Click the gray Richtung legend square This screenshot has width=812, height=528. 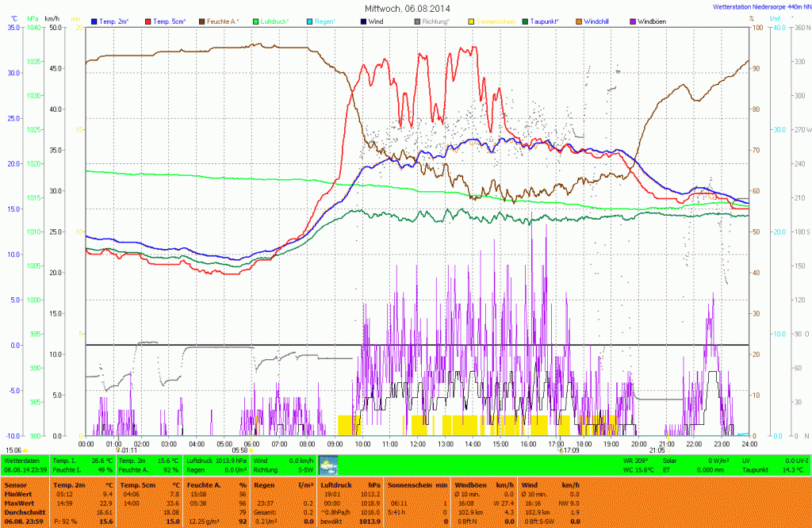(x=417, y=21)
